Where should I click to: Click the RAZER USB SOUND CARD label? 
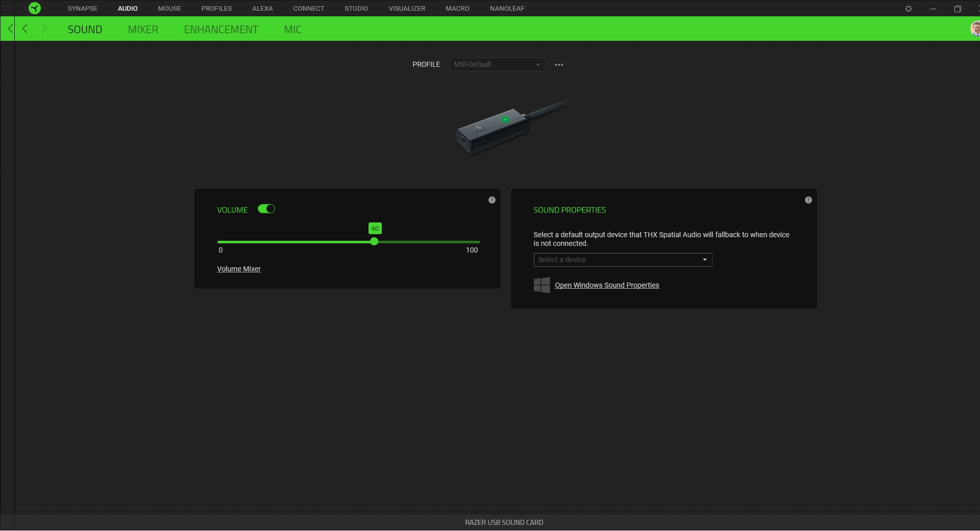(504, 522)
